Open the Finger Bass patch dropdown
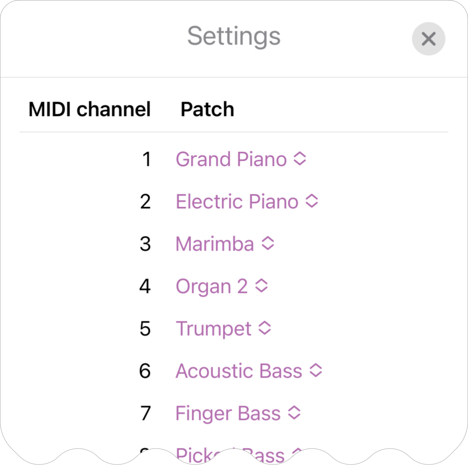This screenshot has width=468, height=476. coord(238,413)
